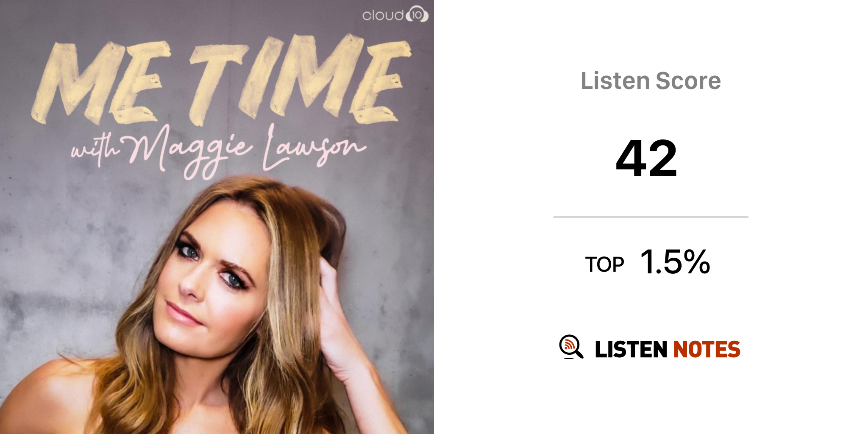This screenshot has width=868, height=434.
Task: Click the TOP label
Action: click(x=604, y=265)
